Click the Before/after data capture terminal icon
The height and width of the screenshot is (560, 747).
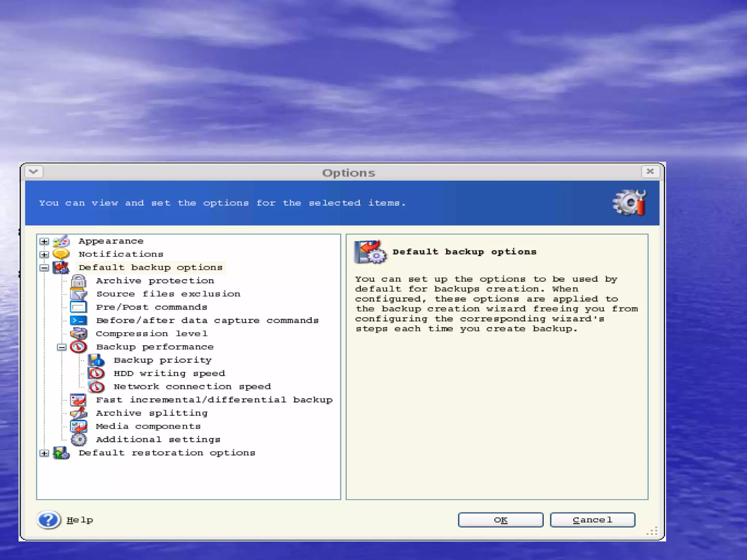pos(78,320)
